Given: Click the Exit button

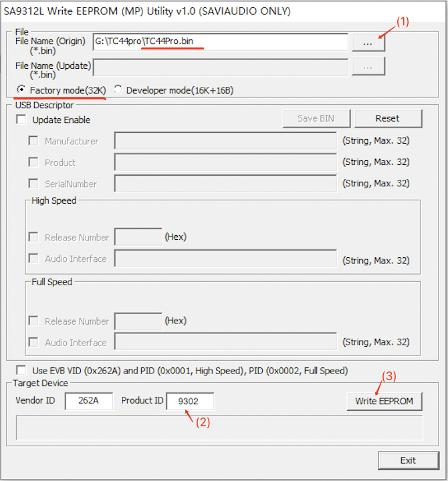Looking at the screenshot, I should point(408,460).
